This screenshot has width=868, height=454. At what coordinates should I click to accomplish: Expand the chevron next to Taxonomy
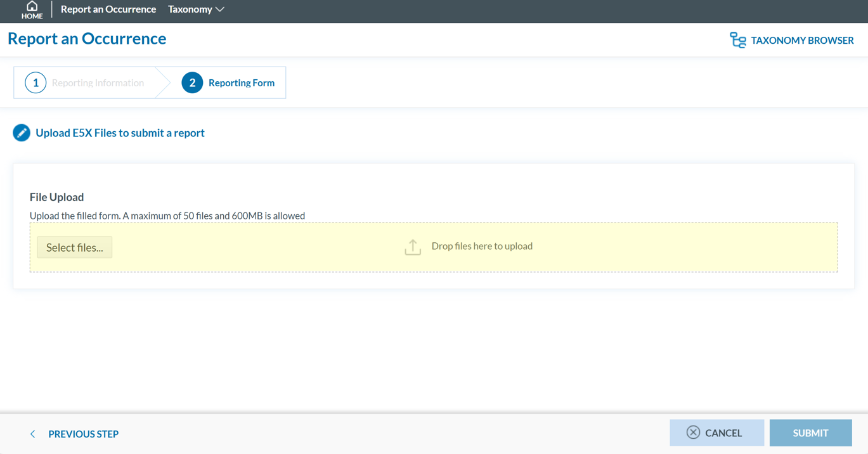[x=220, y=10]
